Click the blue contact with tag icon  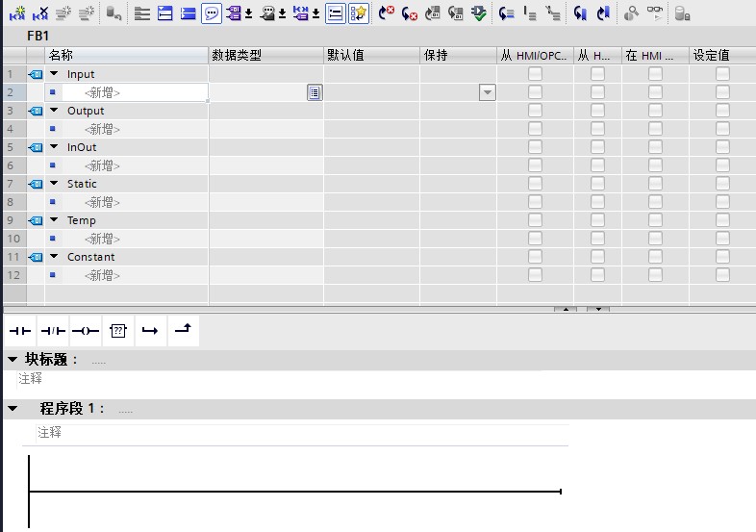click(300, 13)
